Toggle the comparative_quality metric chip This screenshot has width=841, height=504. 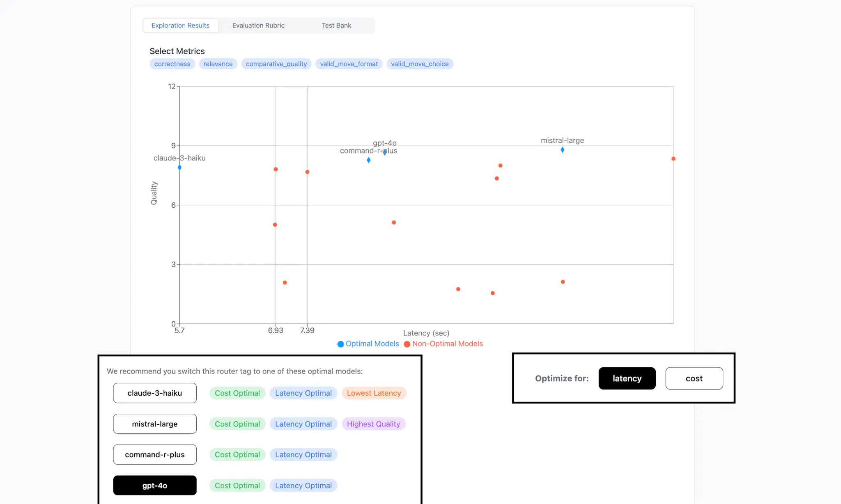click(x=276, y=64)
